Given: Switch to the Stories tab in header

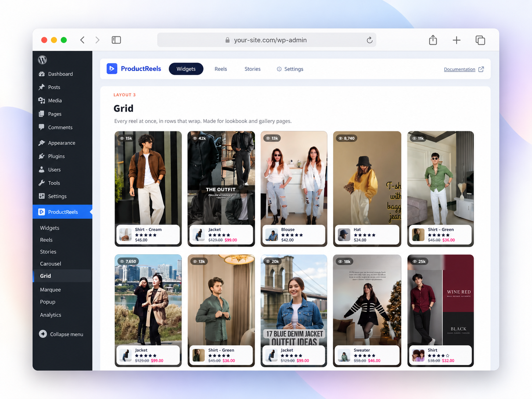Looking at the screenshot, I should click(252, 69).
